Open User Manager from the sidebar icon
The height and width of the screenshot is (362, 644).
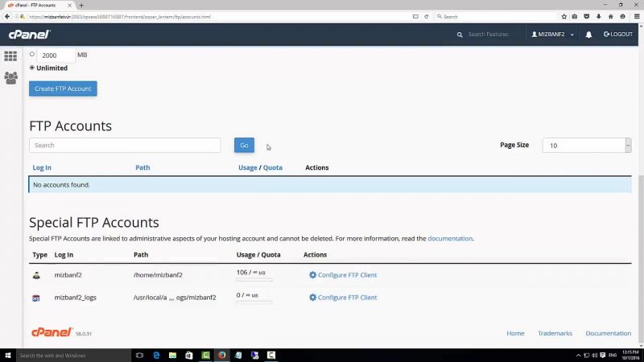10,78
